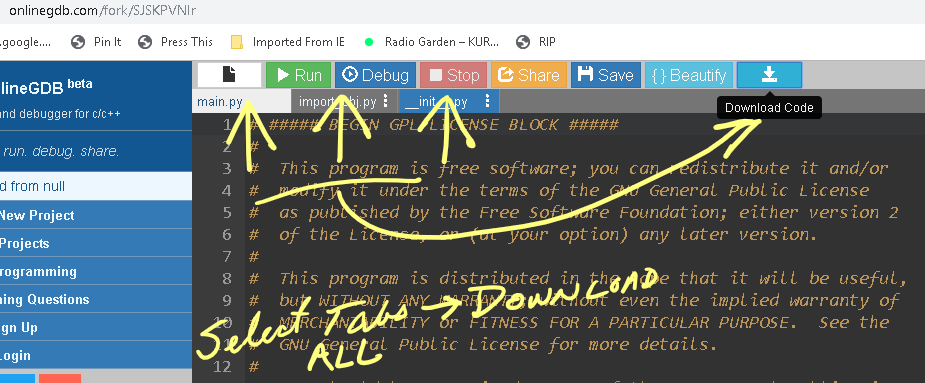The image size is (925, 383).
Task: Open the RIP bookmark
Action: point(536,42)
